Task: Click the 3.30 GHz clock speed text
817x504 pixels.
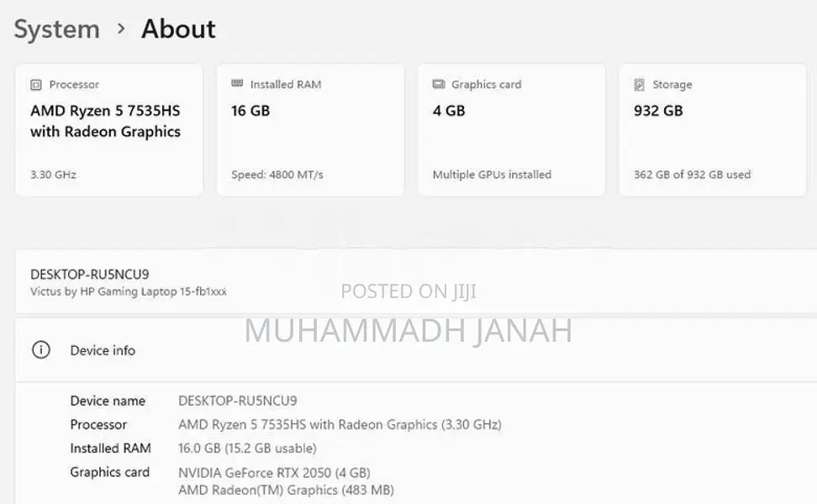Action: (x=53, y=175)
